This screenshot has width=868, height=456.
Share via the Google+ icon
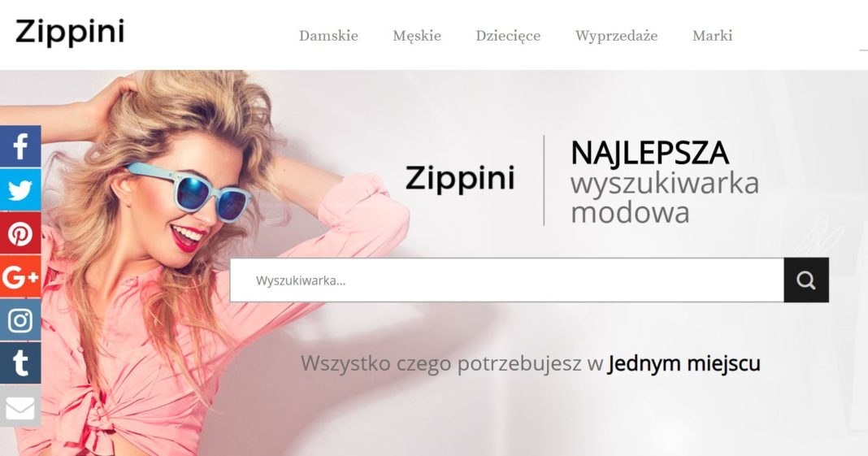[x=20, y=276]
